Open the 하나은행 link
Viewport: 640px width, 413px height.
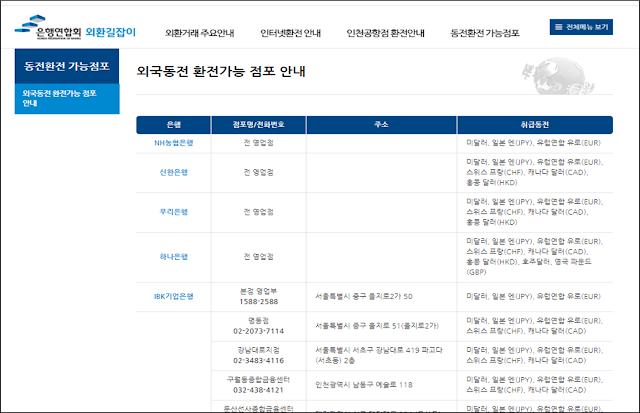tap(173, 257)
